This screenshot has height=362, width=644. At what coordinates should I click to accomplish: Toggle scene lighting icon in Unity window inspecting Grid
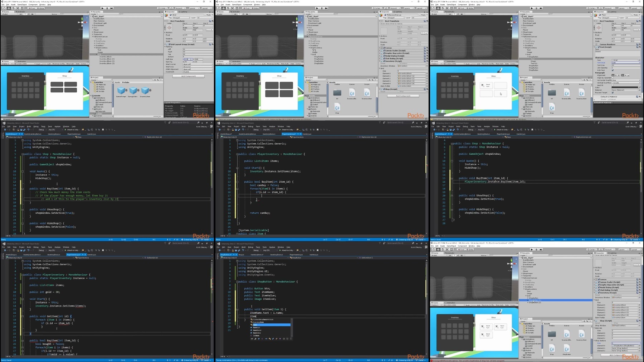25,14
